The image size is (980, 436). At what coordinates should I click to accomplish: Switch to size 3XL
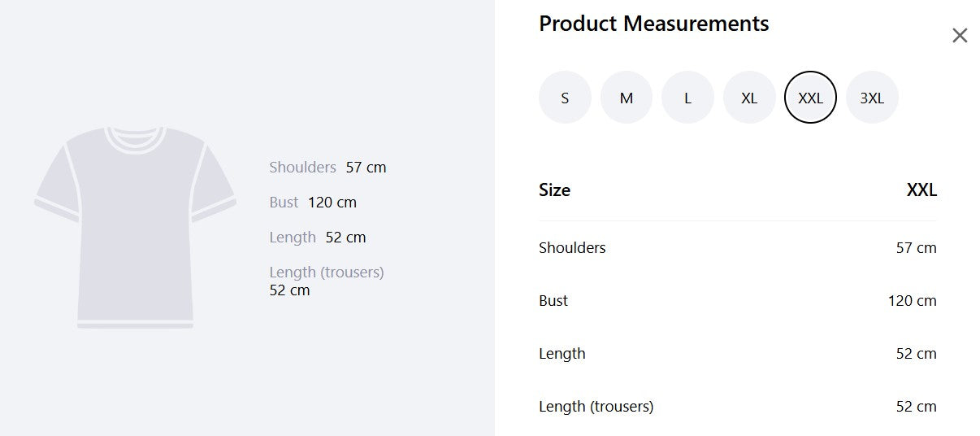tap(872, 98)
